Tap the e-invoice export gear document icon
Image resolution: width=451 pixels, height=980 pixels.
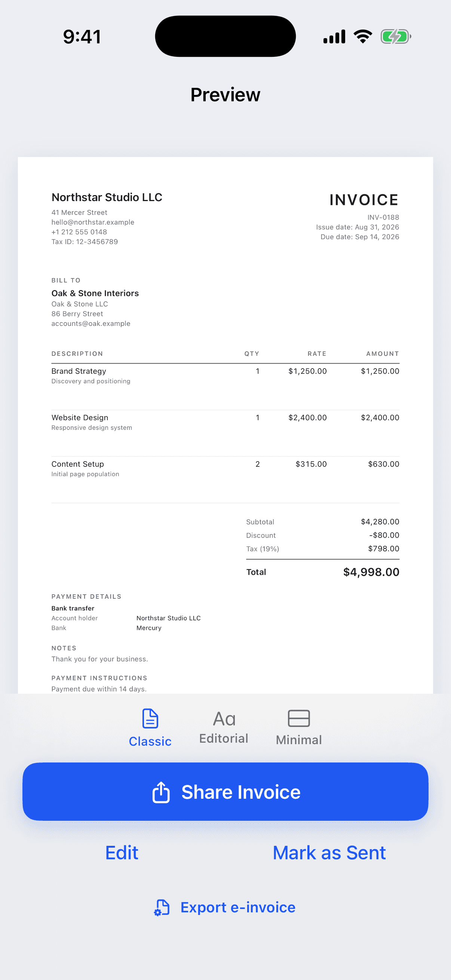(x=162, y=908)
